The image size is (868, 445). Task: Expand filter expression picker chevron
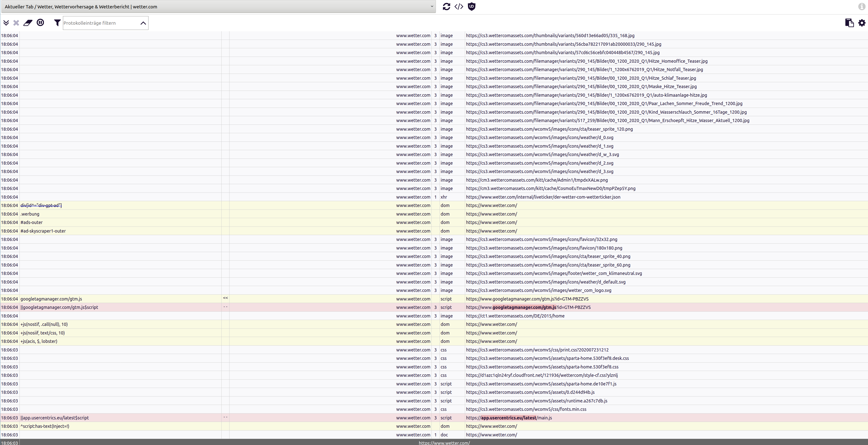coord(143,23)
